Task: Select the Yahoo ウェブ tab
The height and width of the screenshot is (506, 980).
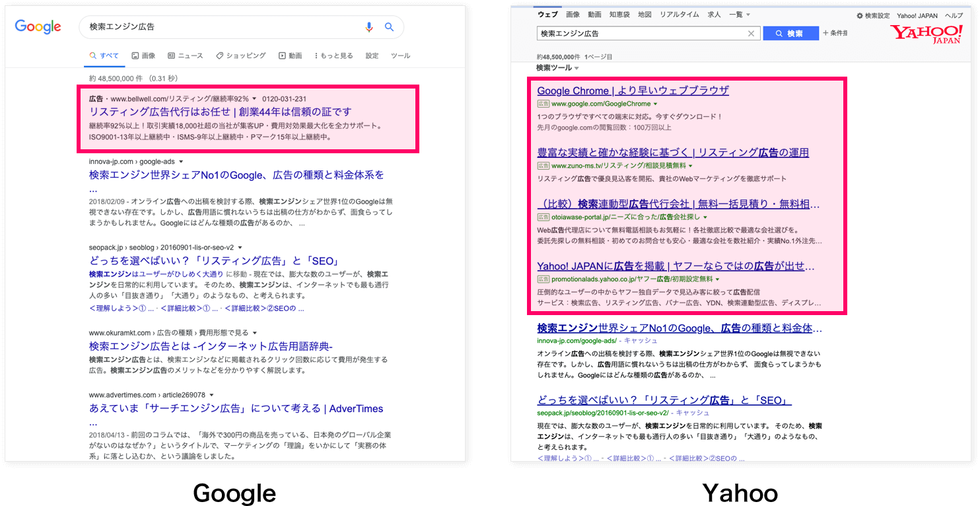Action: [x=547, y=15]
